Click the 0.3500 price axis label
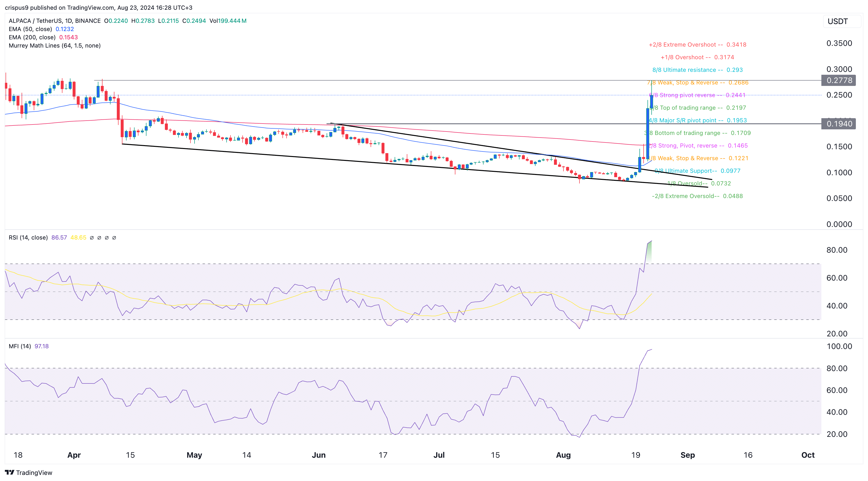868x481 pixels. 839,43
